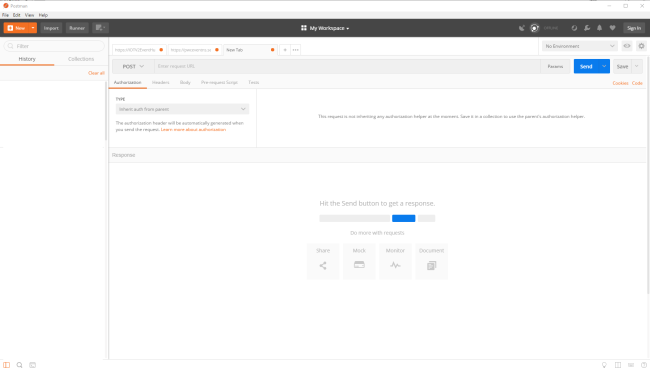The image size is (650, 369).
Task: Click the Cookies link
Action: click(620, 83)
